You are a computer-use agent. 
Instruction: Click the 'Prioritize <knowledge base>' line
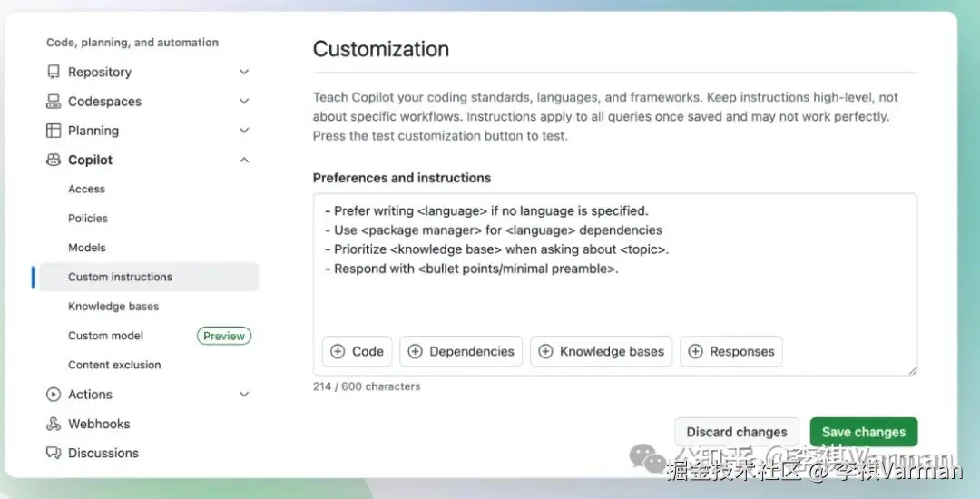[497, 249]
